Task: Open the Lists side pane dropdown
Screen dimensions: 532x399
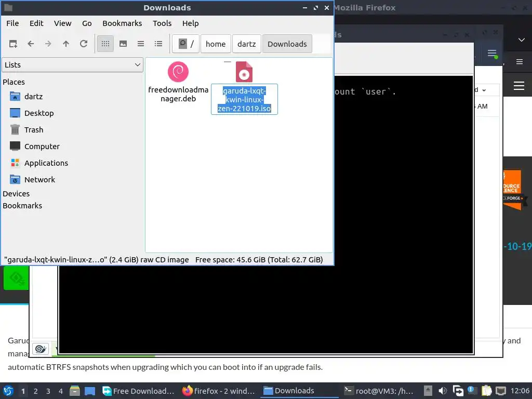Action: [73, 65]
